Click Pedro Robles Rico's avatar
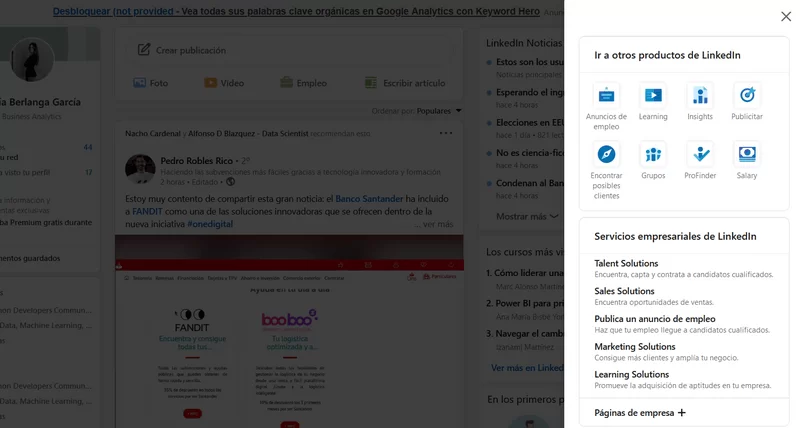The height and width of the screenshot is (428, 800). [x=140, y=169]
